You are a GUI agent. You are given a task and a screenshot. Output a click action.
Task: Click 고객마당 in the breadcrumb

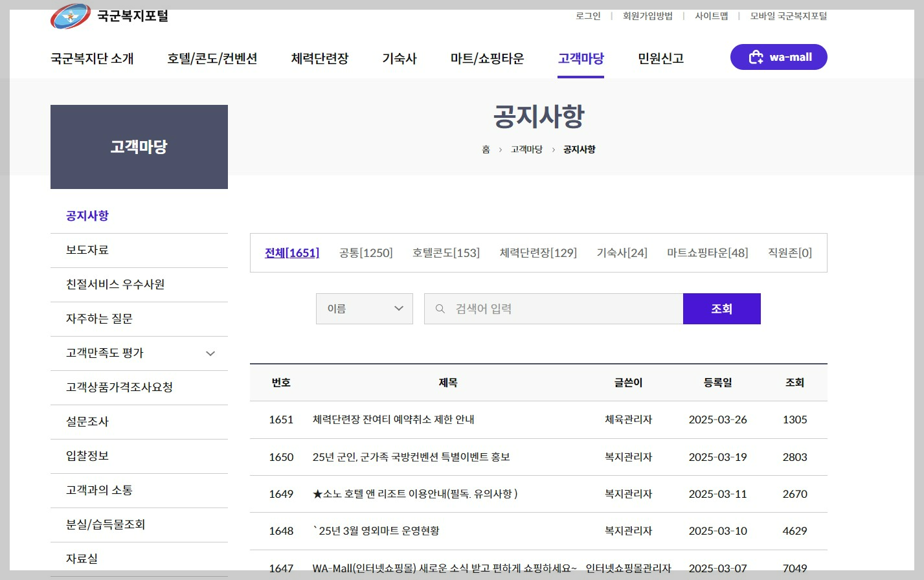[x=526, y=150]
